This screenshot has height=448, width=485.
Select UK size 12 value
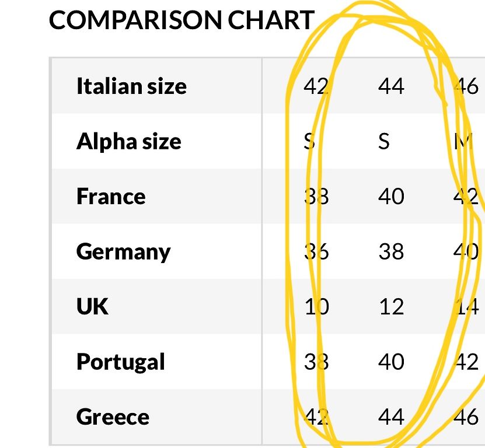pos(392,307)
